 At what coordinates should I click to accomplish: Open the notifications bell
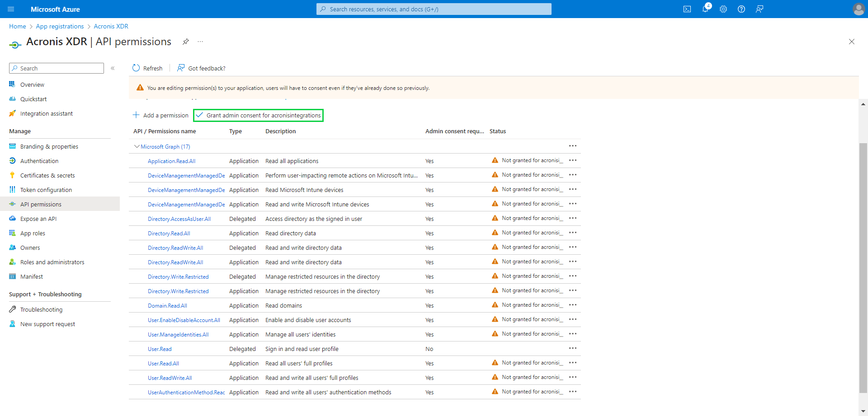click(x=705, y=9)
